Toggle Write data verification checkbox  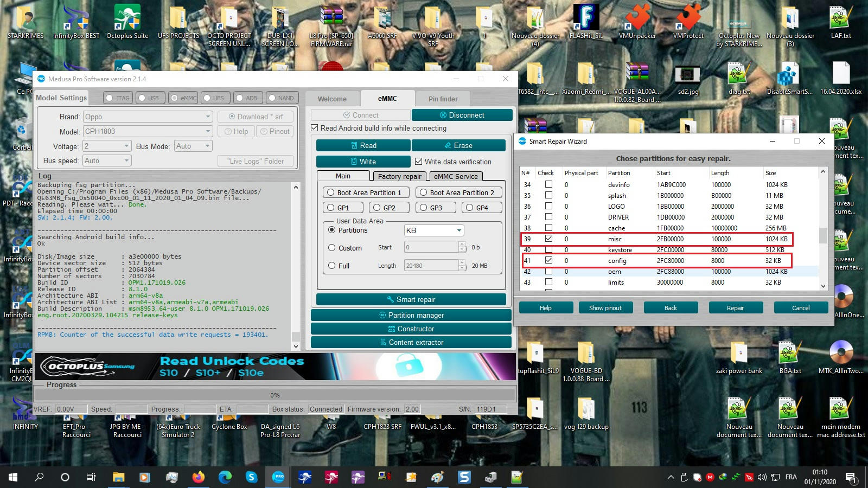click(419, 162)
